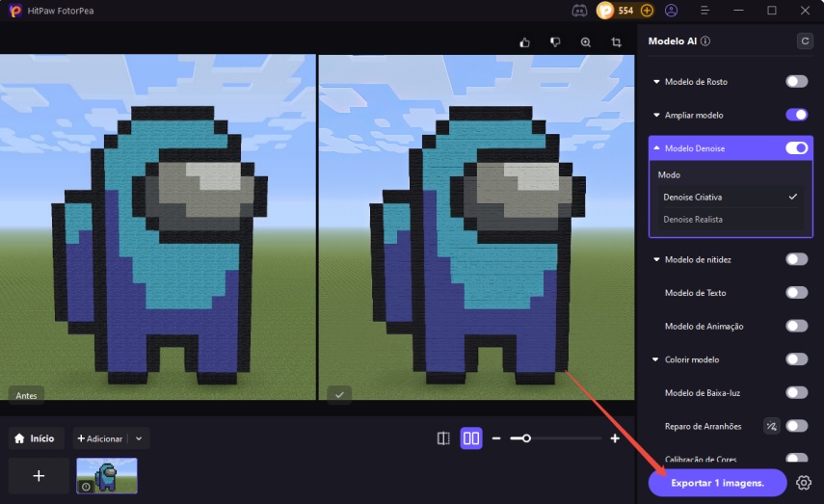Expand the Modelo de nitidez arrow
Image resolution: width=824 pixels, height=504 pixels.
656,259
